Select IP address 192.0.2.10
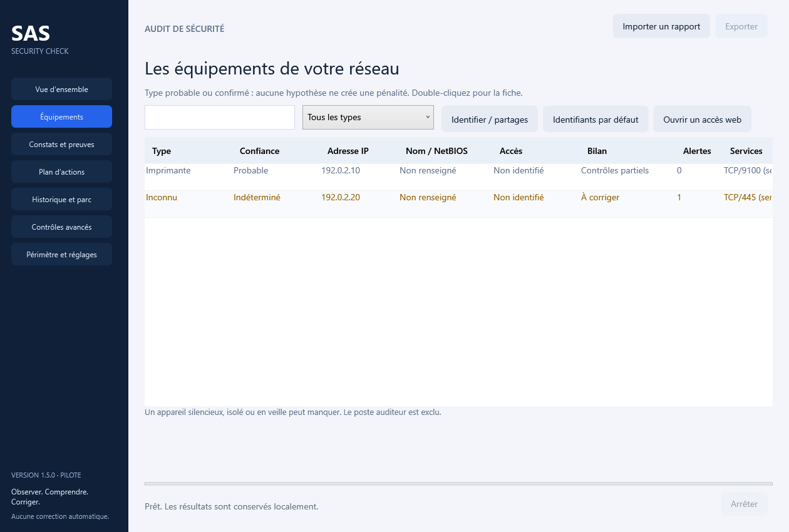Viewport: 789px width, 532px height. coord(341,170)
